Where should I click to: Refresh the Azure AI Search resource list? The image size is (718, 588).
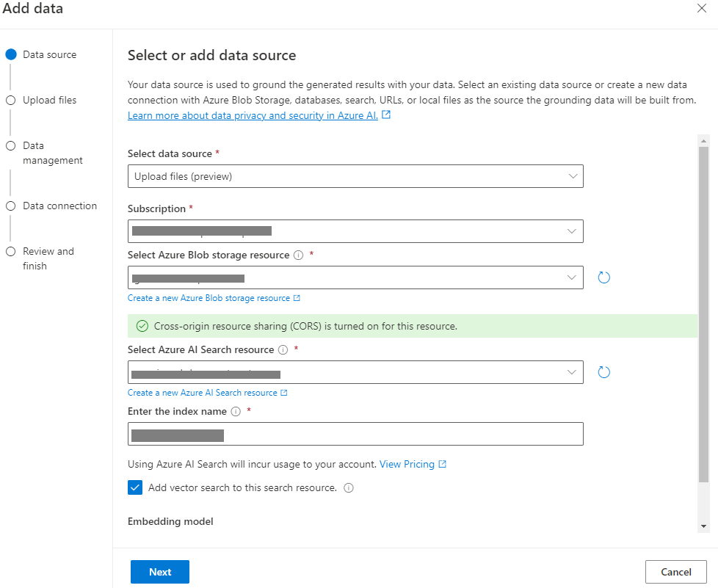pyautogui.click(x=603, y=371)
